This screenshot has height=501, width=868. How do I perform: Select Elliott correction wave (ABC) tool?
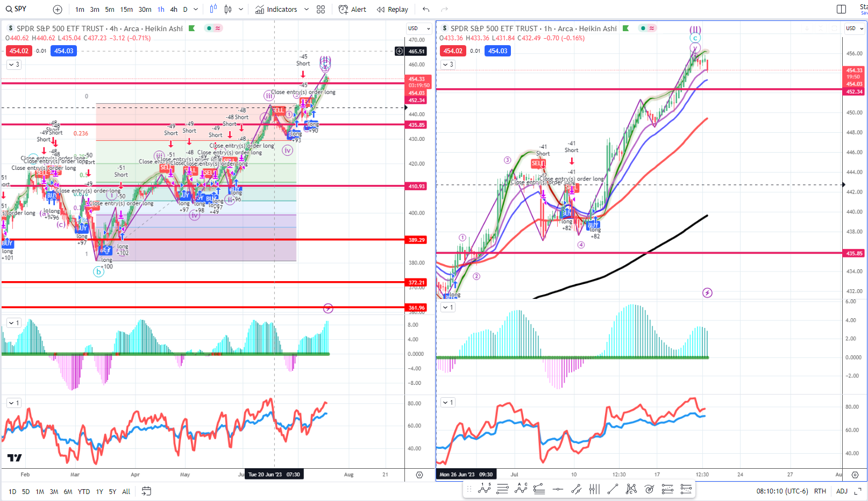tap(521, 489)
